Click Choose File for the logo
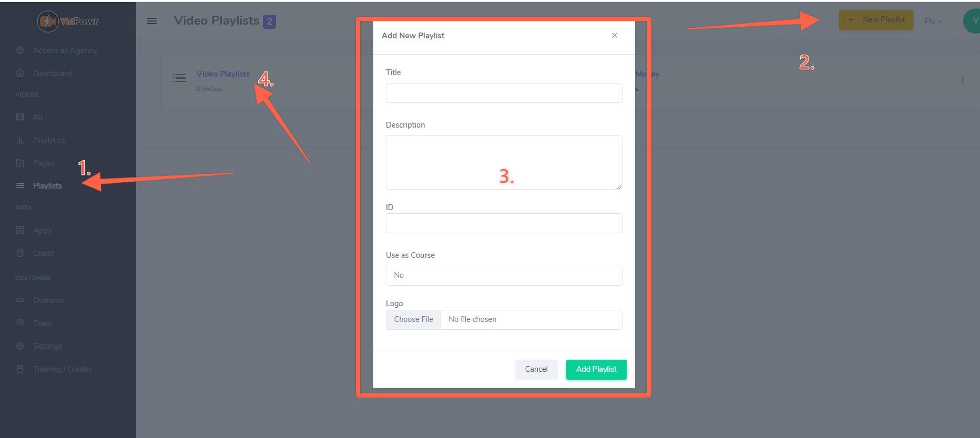The height and width of the screenshot is (438, 980). tap(413, 319)
